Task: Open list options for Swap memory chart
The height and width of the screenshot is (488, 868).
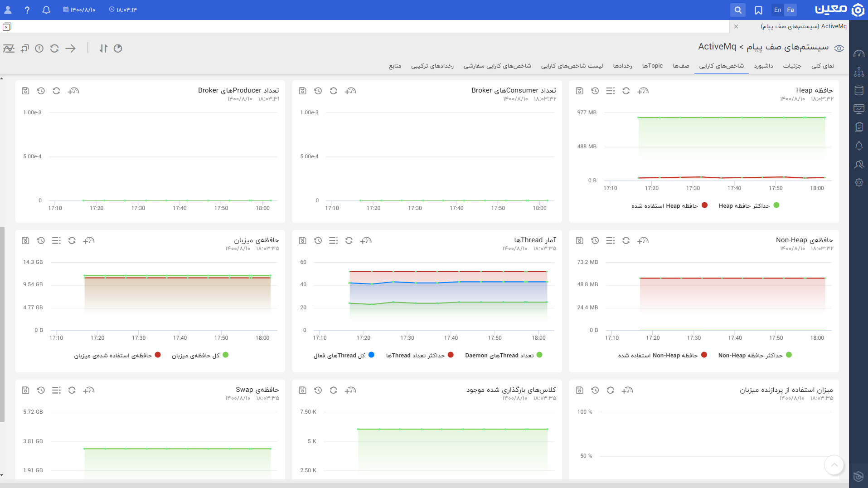Action: point(56,390)
